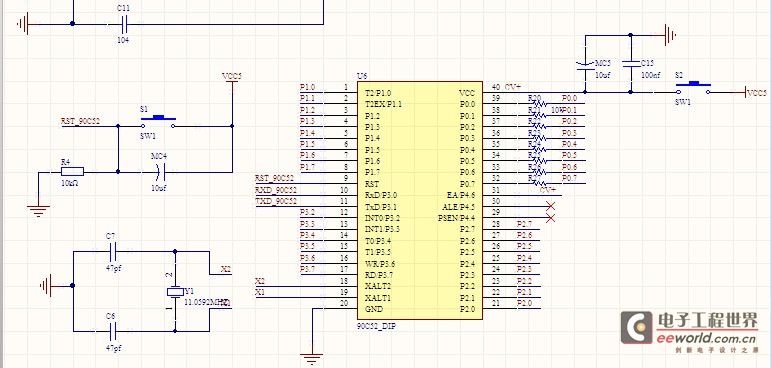Click the 90C52_DIP component name
The image size is (771, 368).
pyautogui.click(x=377, y=326)
